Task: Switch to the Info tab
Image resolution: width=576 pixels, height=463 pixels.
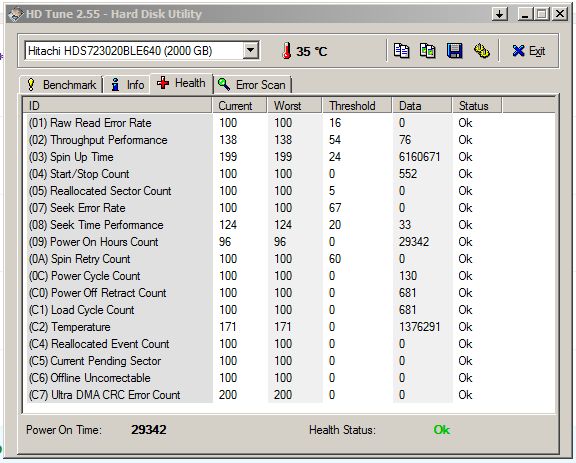Action: (127, 85)
